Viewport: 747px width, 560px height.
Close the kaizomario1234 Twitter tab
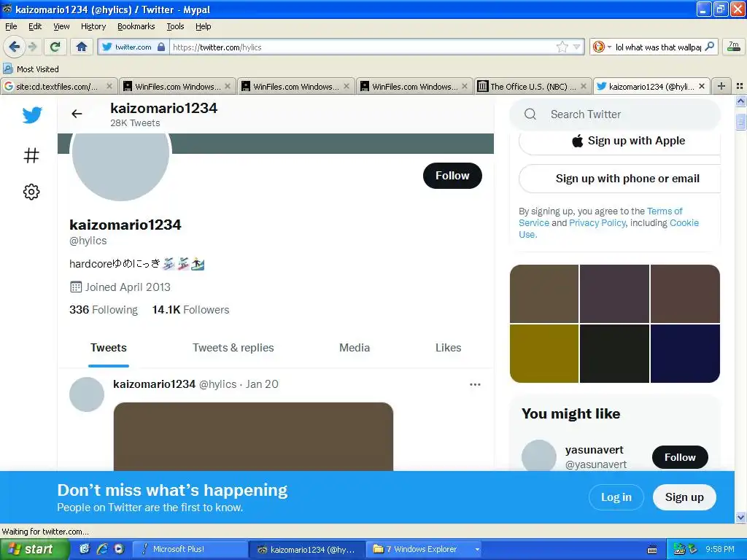point(702,86)
